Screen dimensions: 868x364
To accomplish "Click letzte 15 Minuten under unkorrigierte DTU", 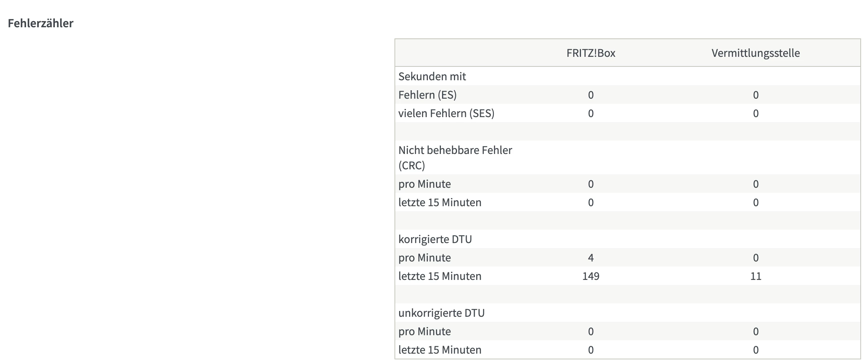I will click(x=440, y=350).
